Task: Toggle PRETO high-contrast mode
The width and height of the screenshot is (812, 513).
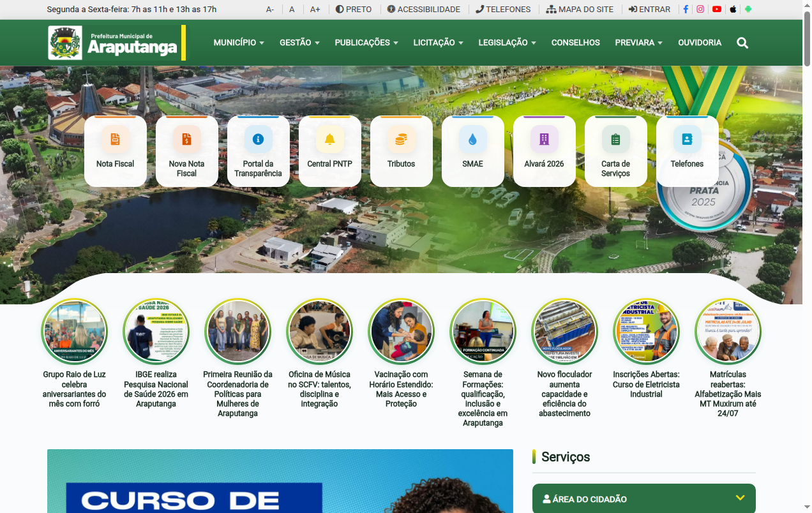Action: pyautogui.click(x=354, y=10)
